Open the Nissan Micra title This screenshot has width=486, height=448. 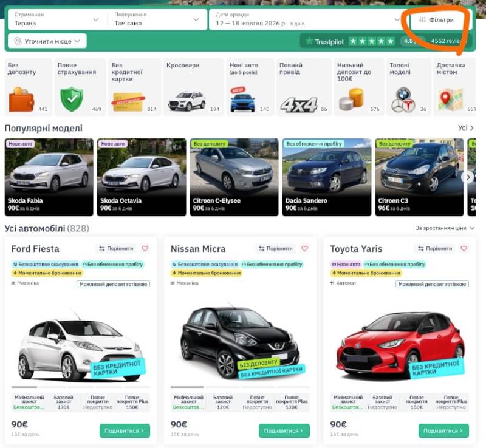point(198,249)
